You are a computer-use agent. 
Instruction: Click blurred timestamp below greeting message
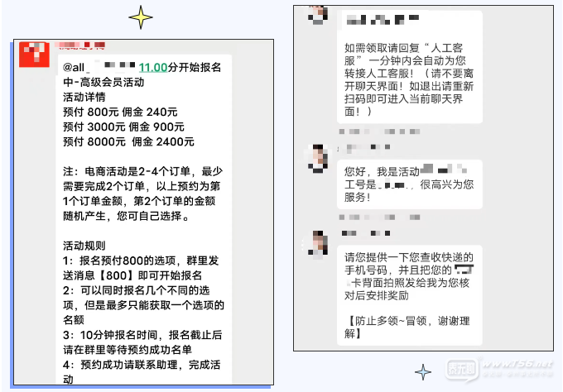pyautogui.click(x=379, y=218)
